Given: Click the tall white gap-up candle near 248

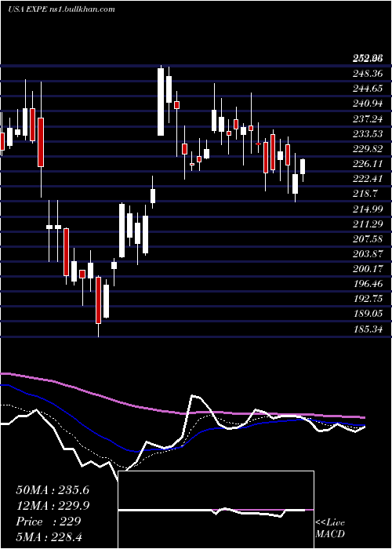Looking at the screenshot, I should click(161, 101).
